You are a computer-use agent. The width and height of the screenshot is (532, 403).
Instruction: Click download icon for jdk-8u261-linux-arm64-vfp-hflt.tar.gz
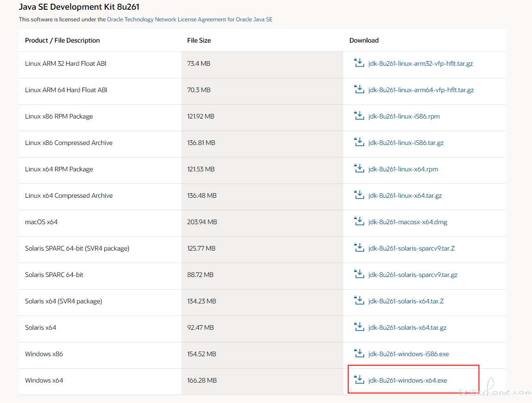[x=359, y=89]
